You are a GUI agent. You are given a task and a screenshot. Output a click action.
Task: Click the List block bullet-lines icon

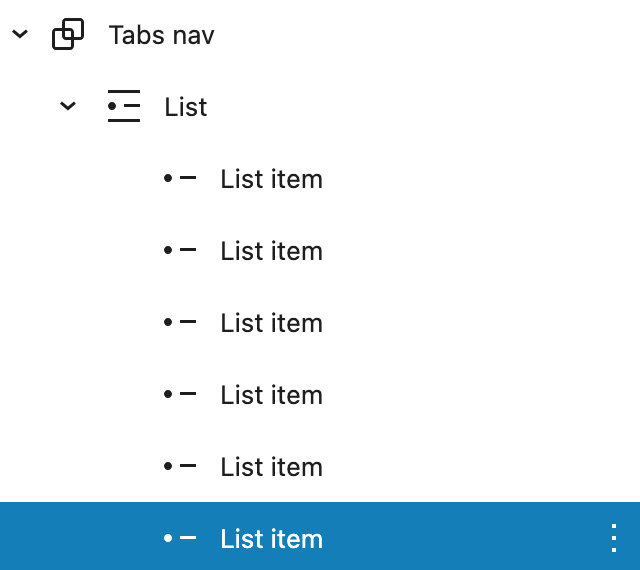click(x=124, y=106)
